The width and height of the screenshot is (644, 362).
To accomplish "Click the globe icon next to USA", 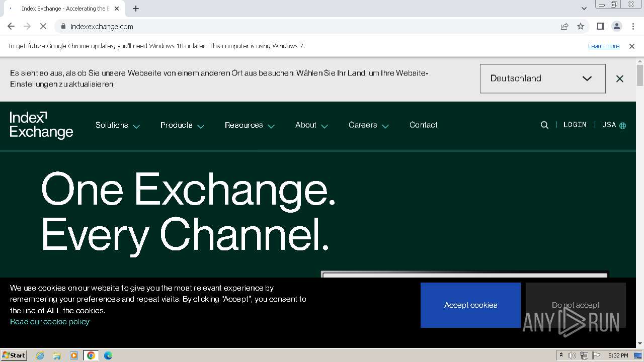I will click(x=623, y=125).
